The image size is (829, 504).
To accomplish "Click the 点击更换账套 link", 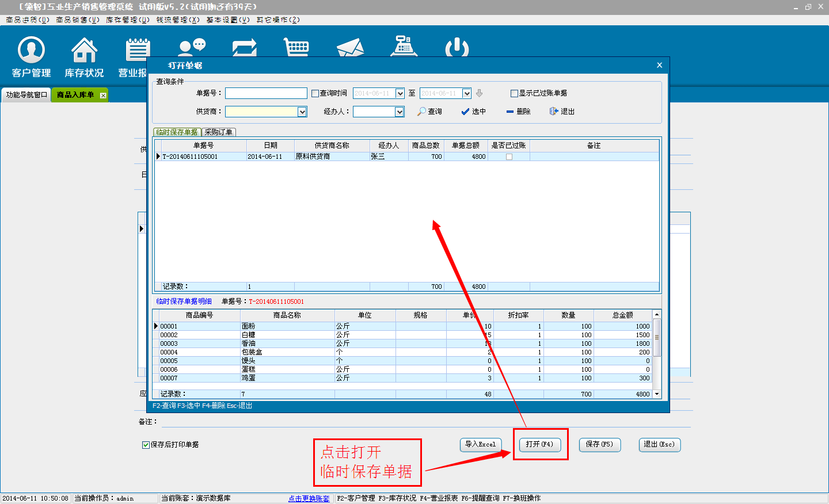I will [x=309, y=498].
